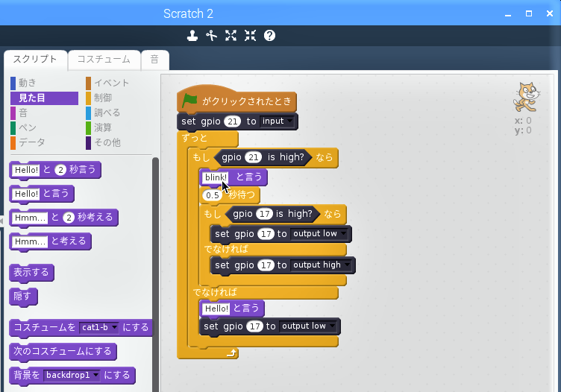Click the Shrink sprite tool icon
Screen dimensions: 561x392
pos(250,35)
